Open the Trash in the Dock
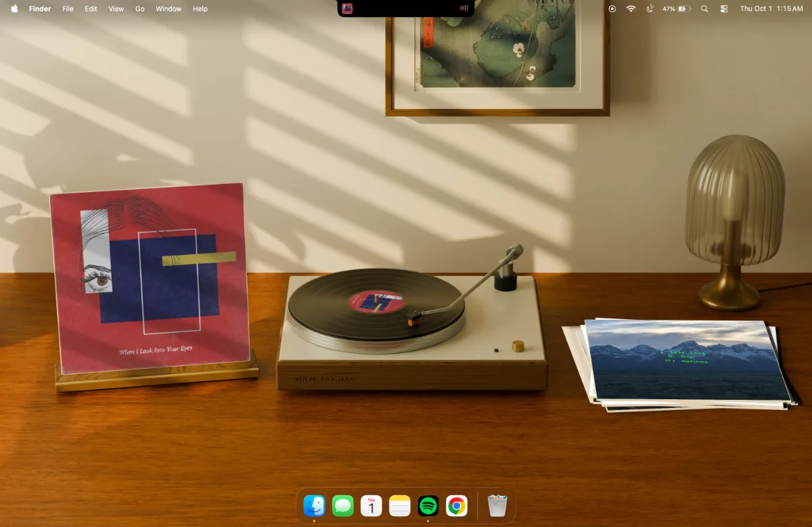 (497, 505)
